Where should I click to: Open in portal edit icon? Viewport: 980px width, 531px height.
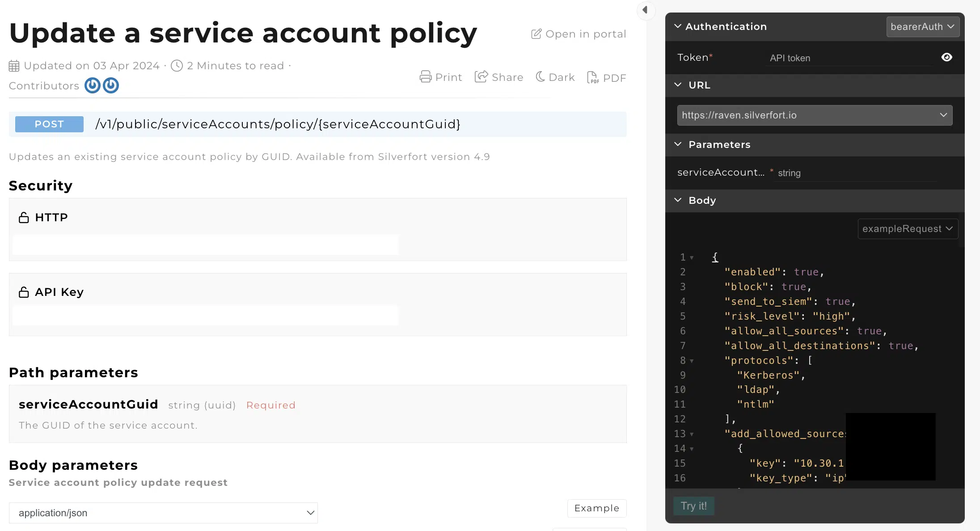click(536, 34)
